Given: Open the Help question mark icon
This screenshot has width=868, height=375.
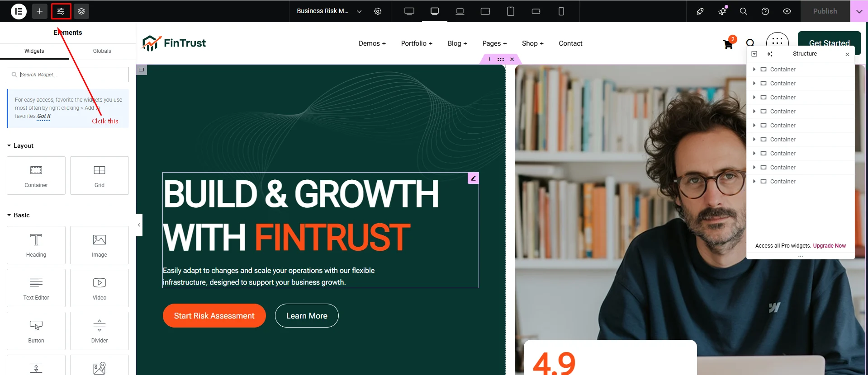Looking at the screenshot, I should [x=765, y=11].
